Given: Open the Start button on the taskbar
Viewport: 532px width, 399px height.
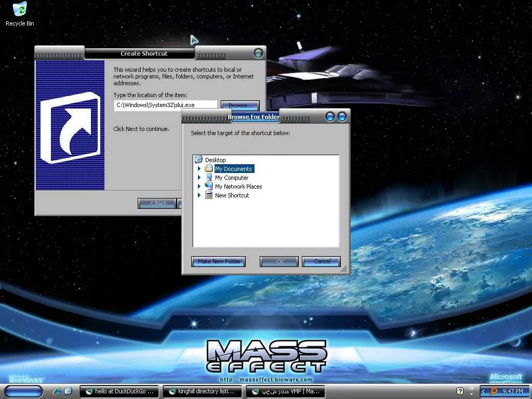Looking at the screenshot, I should point(24,391).
